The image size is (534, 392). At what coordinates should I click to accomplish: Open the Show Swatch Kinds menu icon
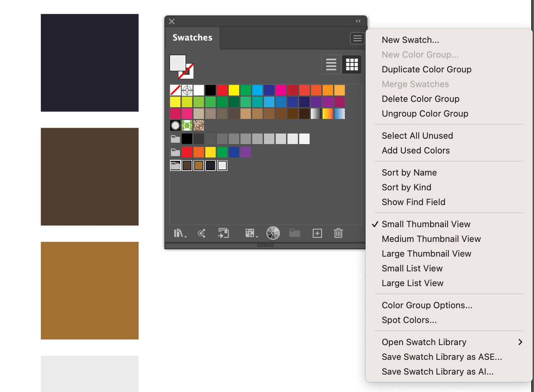(x=251, y=233)
